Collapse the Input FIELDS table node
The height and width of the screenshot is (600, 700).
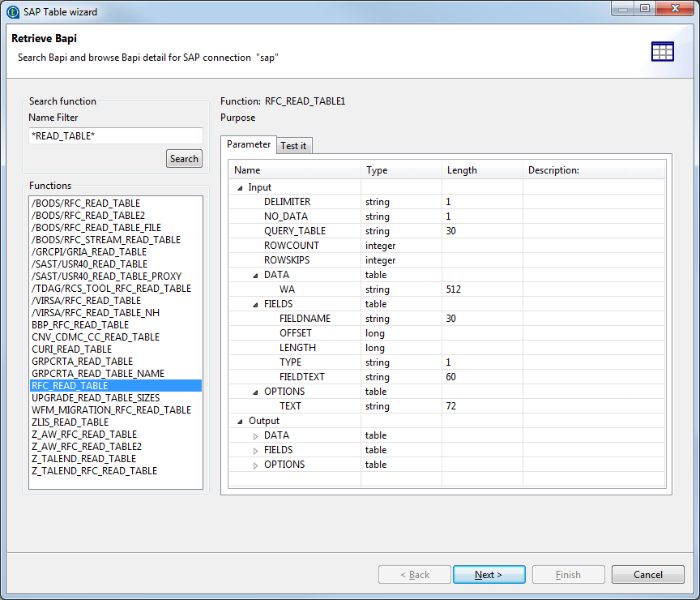coord(256,304)
